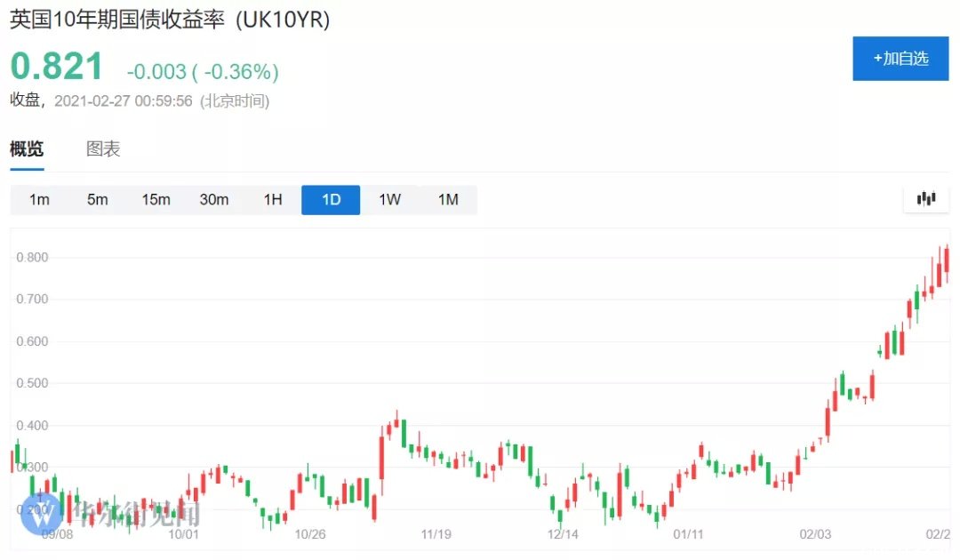
Task: Click the Wallstreetcn watermark logo
Action: pos(42,513)
